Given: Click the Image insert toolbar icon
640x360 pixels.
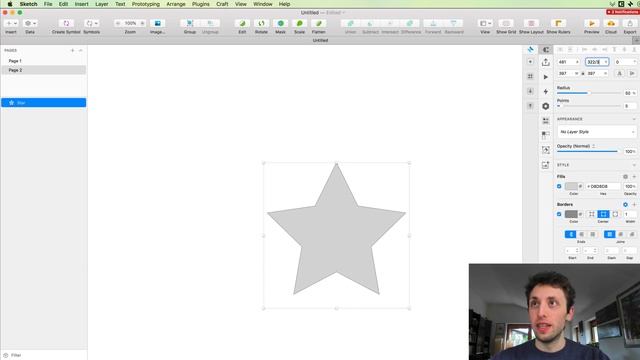Looking at the screenshot, I should coord(157,24).
